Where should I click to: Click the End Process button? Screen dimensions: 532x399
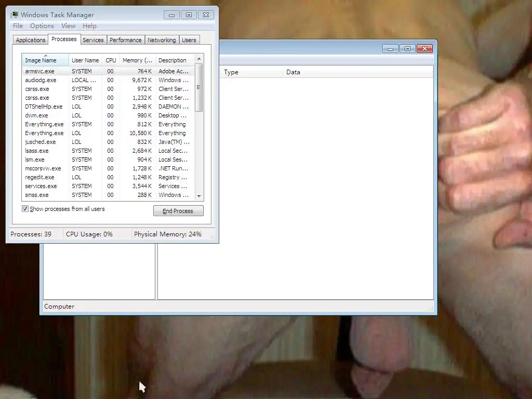pyautogui.click(x=178, y=211)
